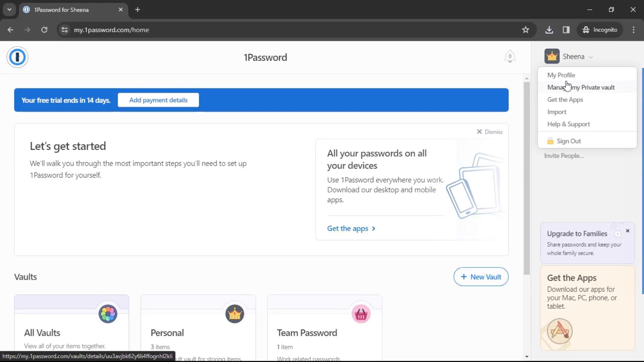Click Add payment details button
The width and height of the screenshot is (644, 362).
tap(158, 100)
